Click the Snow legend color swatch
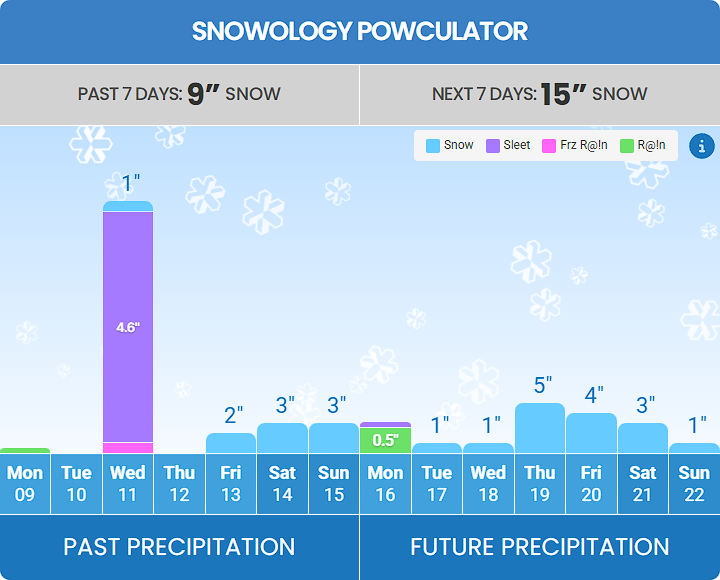Screen dimensions: 720x580 [433, 146]
